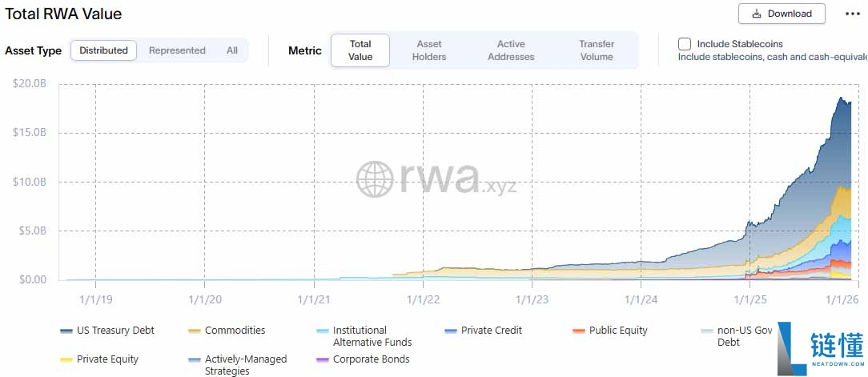Click the rwa.xyz globe watermark logo
The width and height of the screenshot is (868, 377).
(374, 178)
